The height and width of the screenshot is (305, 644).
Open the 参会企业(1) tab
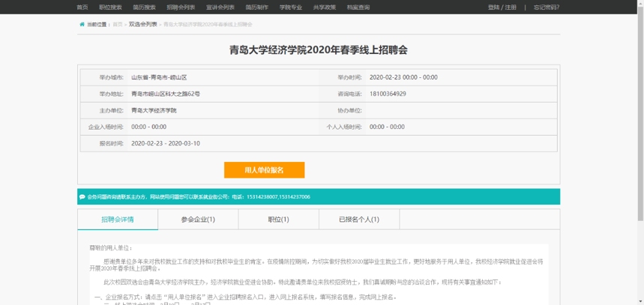(199, 220)
